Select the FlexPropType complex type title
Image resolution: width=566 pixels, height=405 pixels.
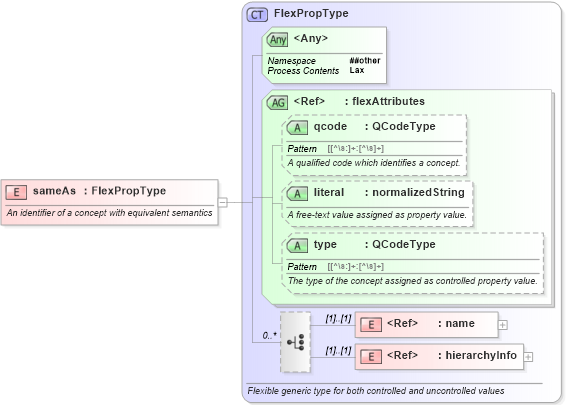pyautogui.click(x=311, y=13)
